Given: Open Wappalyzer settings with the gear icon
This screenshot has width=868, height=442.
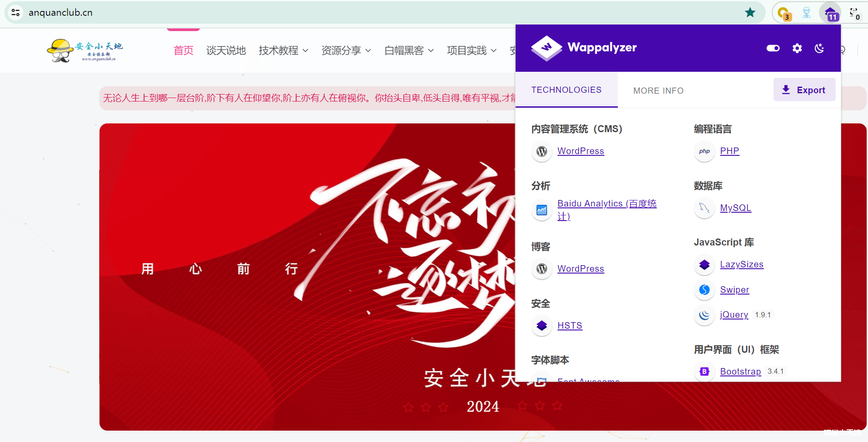Looking at the screenshot, I should click(797, 48).
